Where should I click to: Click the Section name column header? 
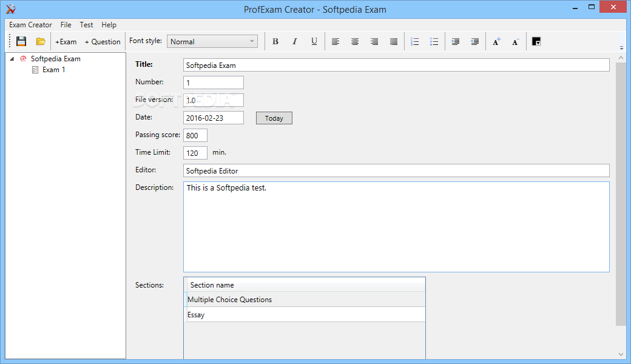tap(306, 285)
